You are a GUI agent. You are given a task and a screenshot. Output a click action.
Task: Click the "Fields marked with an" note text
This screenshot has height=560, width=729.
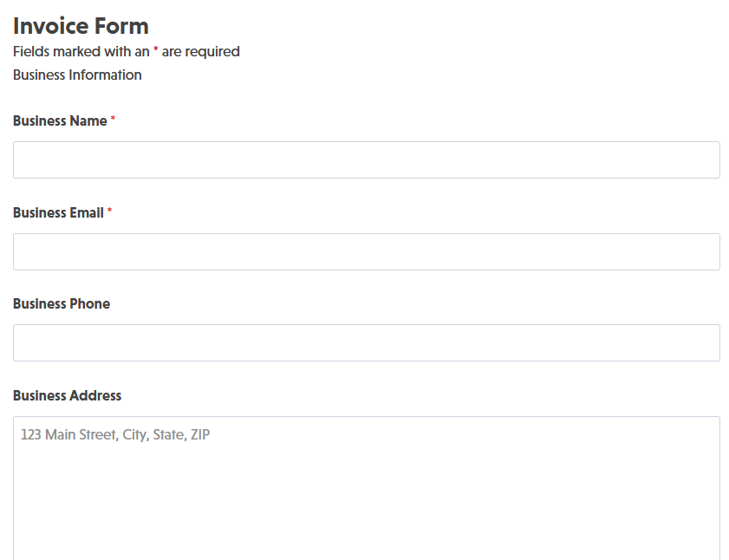click(x=81, y=52)
